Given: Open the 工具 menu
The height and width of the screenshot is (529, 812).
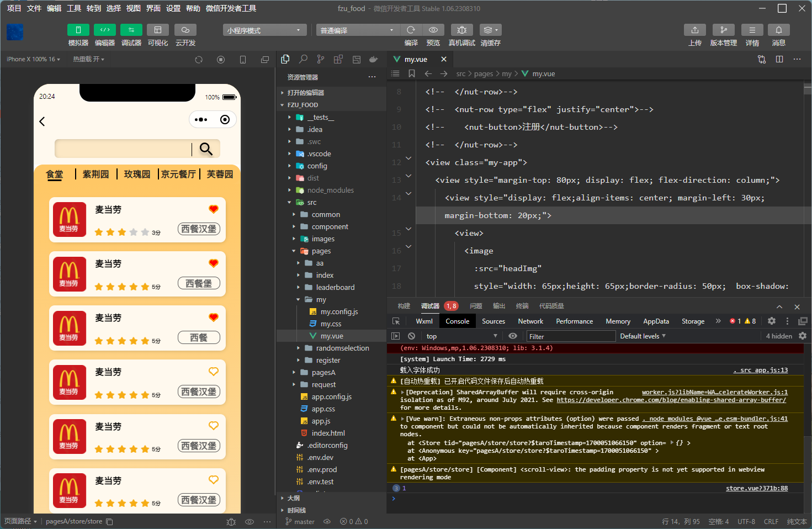Looking at the screenshot, I should coord(74,8).
